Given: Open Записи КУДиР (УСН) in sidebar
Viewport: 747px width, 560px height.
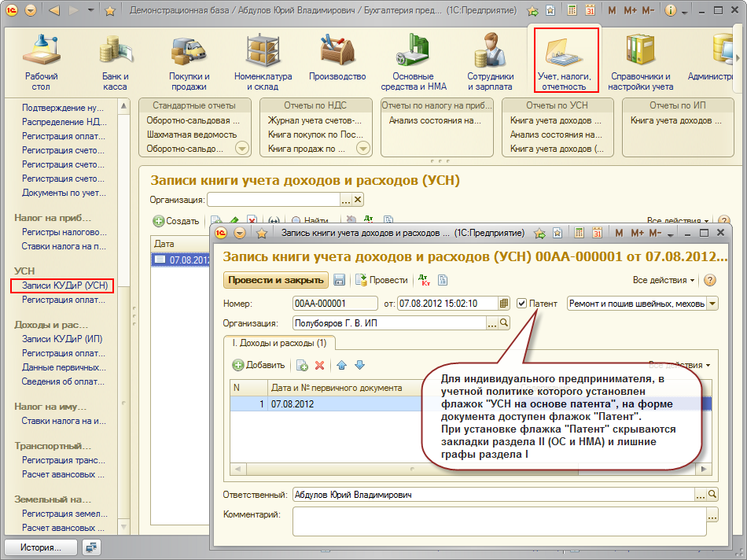Looking at the screenshot, I should pos(64,286).
